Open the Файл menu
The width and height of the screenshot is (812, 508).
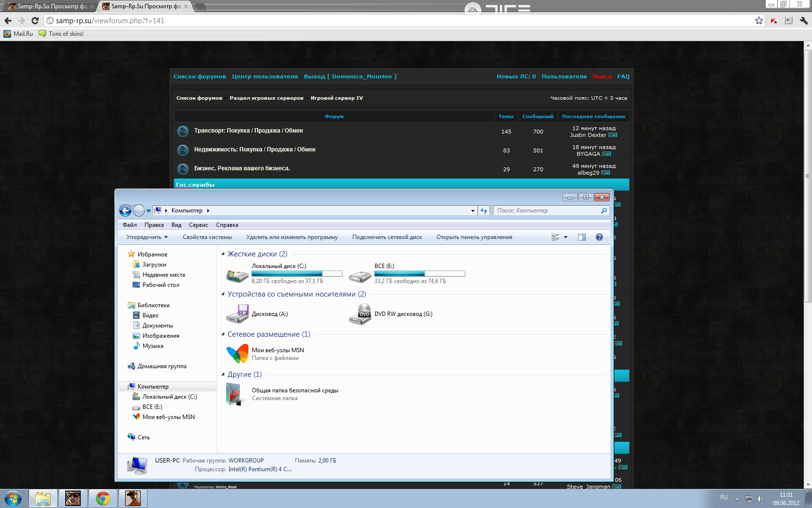click(130, 225)
